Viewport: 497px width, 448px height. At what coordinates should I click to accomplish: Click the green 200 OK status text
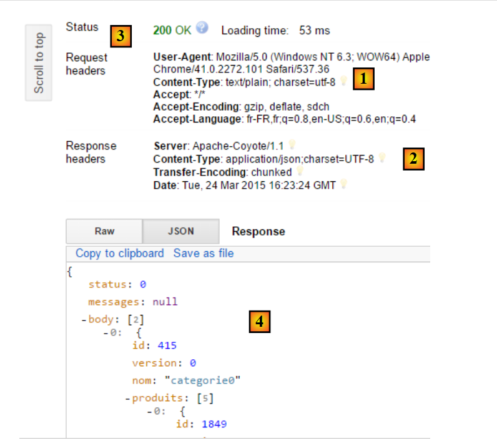172,30
